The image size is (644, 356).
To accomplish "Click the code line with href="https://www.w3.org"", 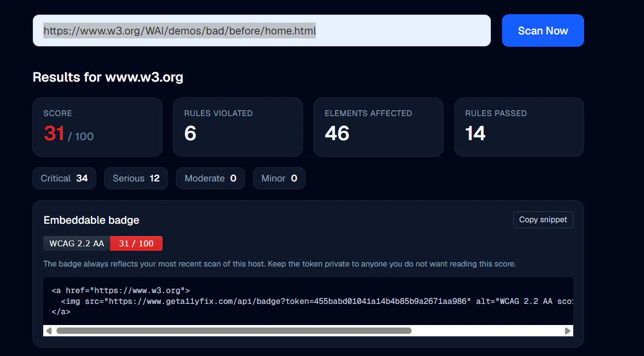I will 120,291.
